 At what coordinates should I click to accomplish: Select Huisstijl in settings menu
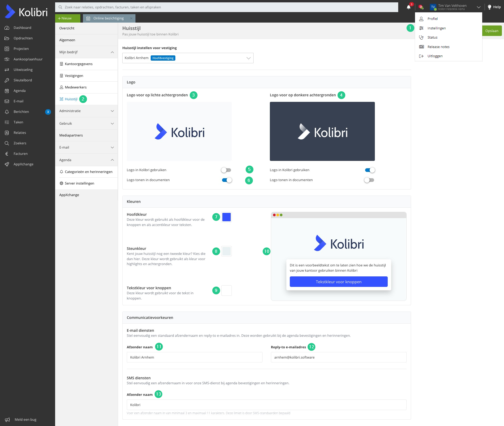pyautogui.click(x=71, y=99)
